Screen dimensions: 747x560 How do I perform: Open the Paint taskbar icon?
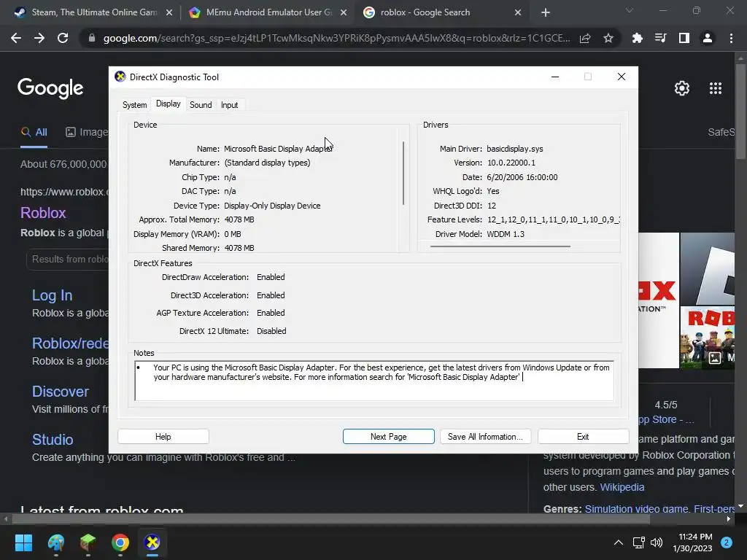(56, 542)
